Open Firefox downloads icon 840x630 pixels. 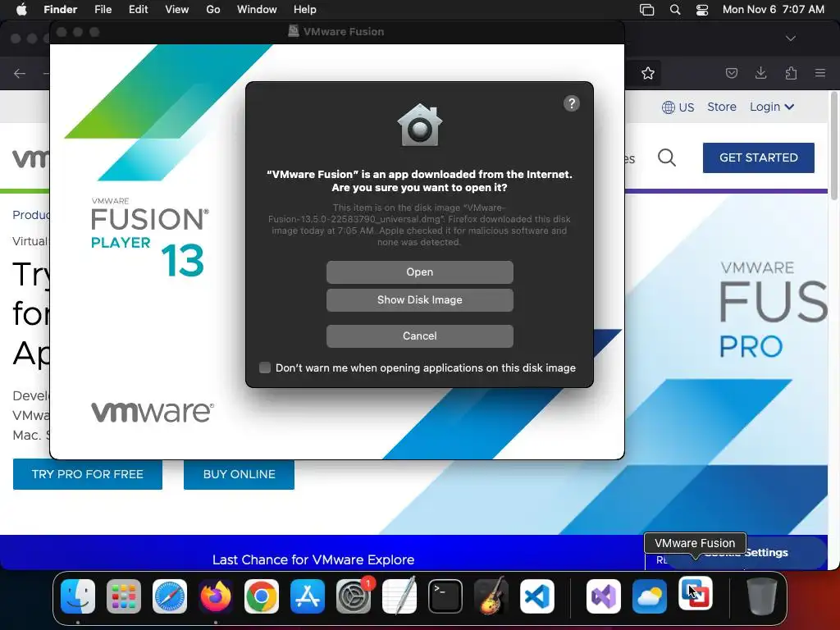pyautogui.click(x=760, y=73)
